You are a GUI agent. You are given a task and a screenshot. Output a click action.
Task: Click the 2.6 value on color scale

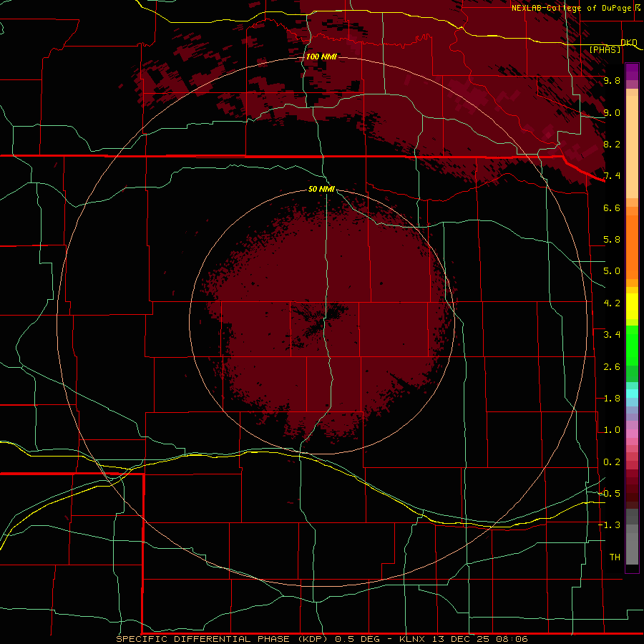tap(612, 367)
